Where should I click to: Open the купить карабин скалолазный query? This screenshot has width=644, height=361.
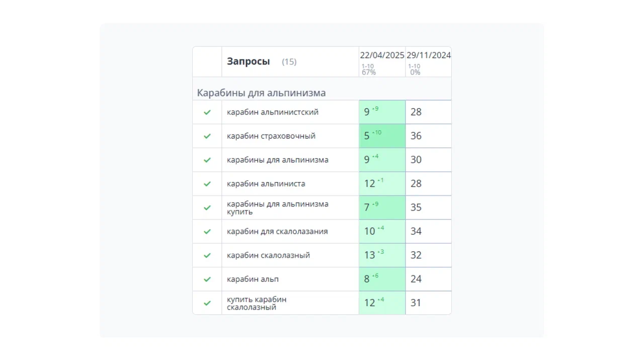click(x=257, y=303)
